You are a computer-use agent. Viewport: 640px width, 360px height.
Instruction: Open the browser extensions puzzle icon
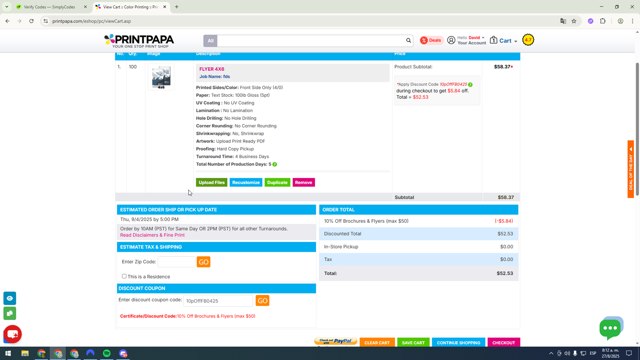603,21
